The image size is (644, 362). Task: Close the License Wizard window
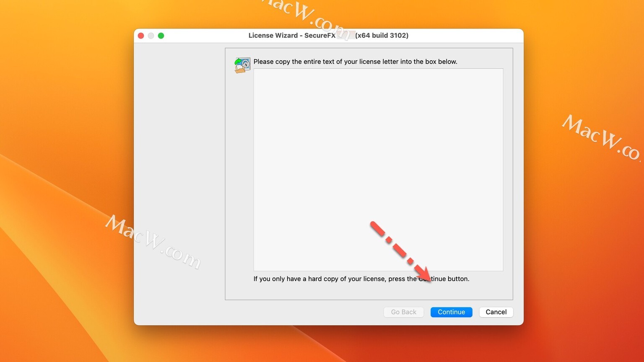coord(141,36)
